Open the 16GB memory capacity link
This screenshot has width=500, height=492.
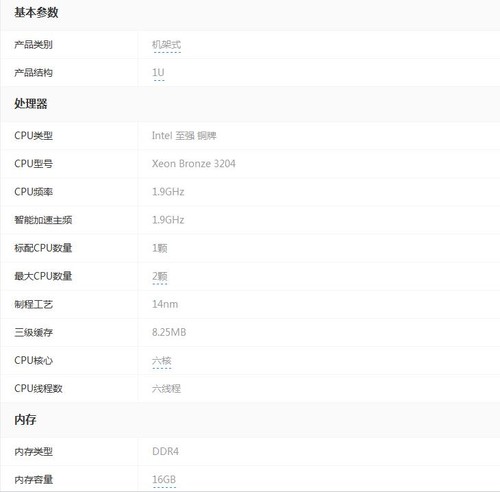pos(164,479)
